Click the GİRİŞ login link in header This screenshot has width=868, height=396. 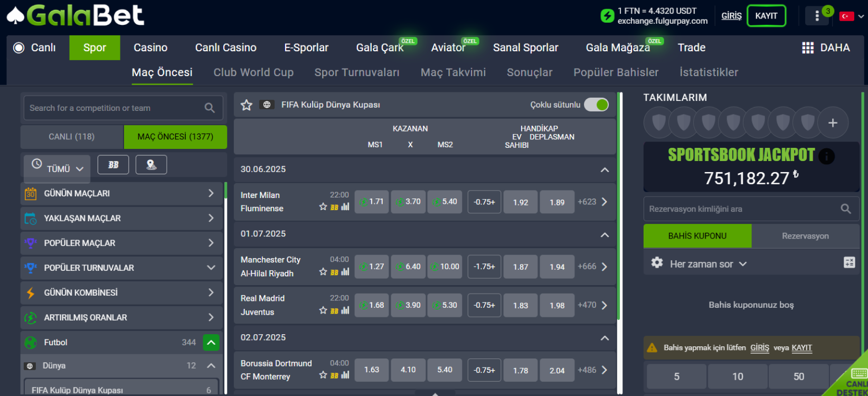(x=732, y=16)
